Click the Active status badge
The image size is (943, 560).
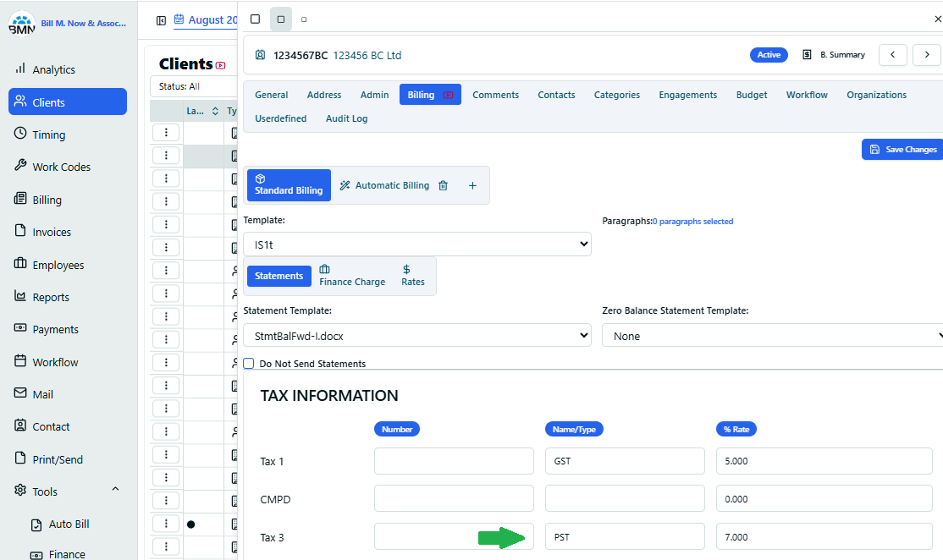tap(769, 55)
